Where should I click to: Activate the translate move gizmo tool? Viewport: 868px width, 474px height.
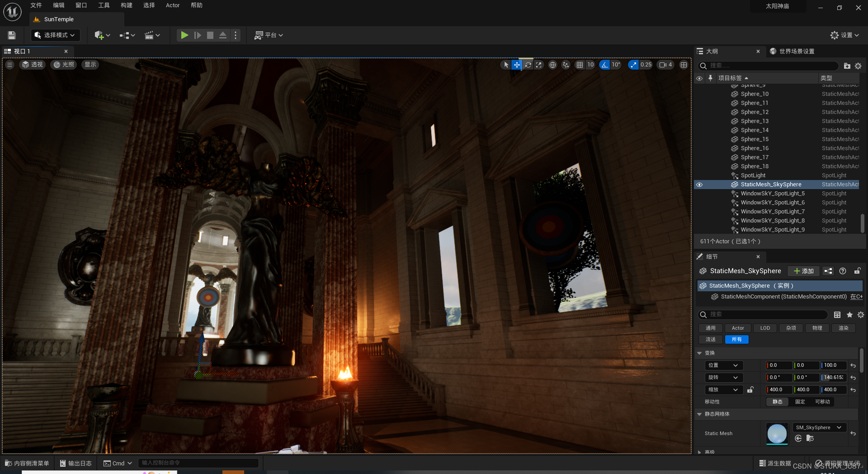pyautogui.click(x=517, y=65)
